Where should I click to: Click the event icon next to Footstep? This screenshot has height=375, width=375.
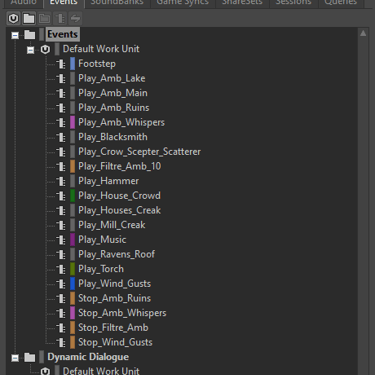(x=61, y=64)
